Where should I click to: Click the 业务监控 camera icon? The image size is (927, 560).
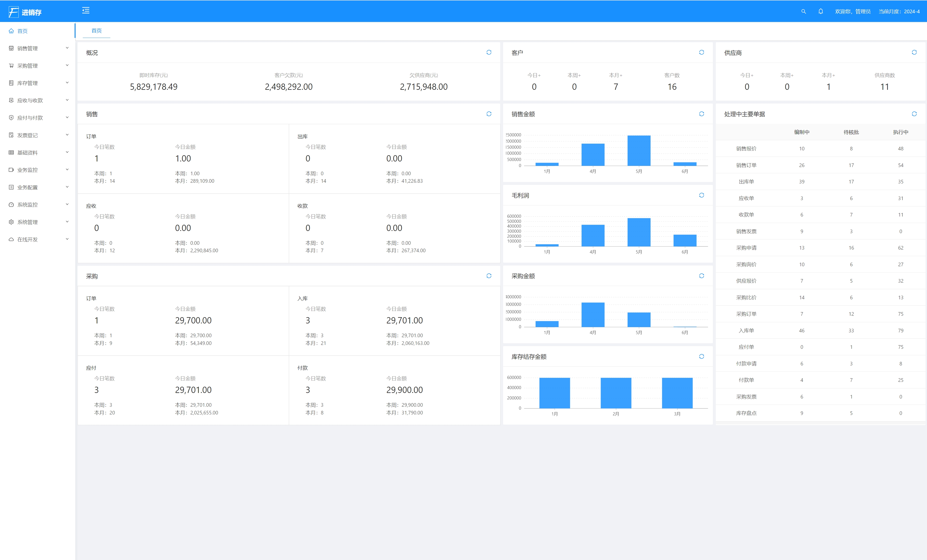11,170
